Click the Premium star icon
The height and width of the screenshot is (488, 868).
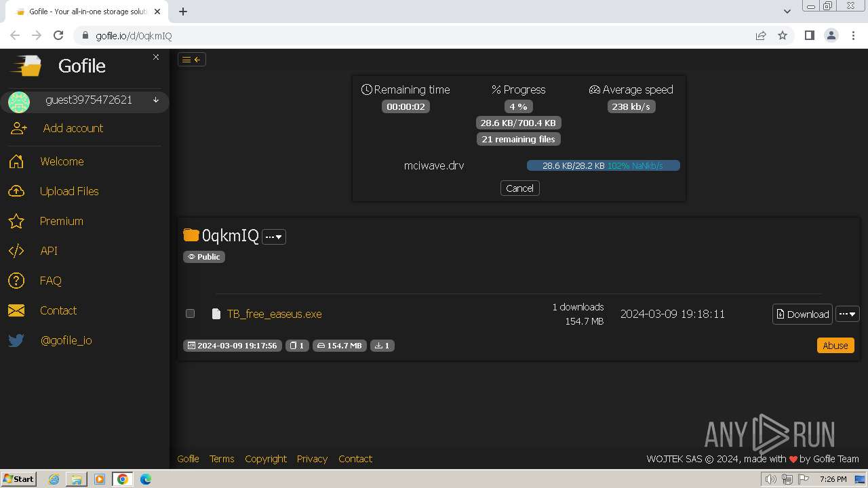[x=16, y=221]
